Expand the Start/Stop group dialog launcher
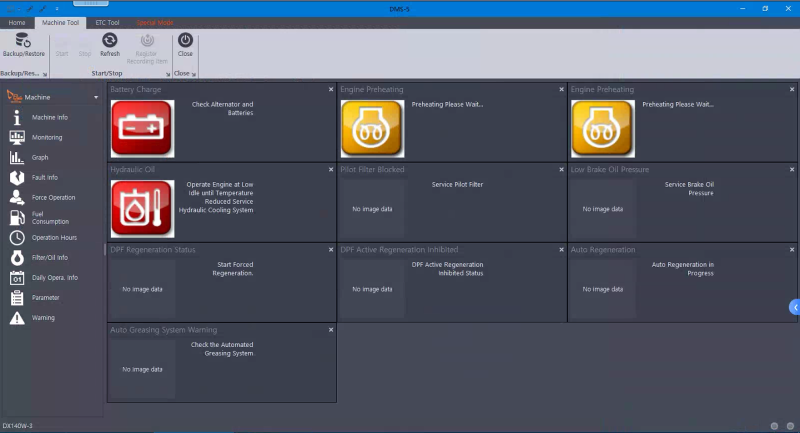 [x=166, y=74]
